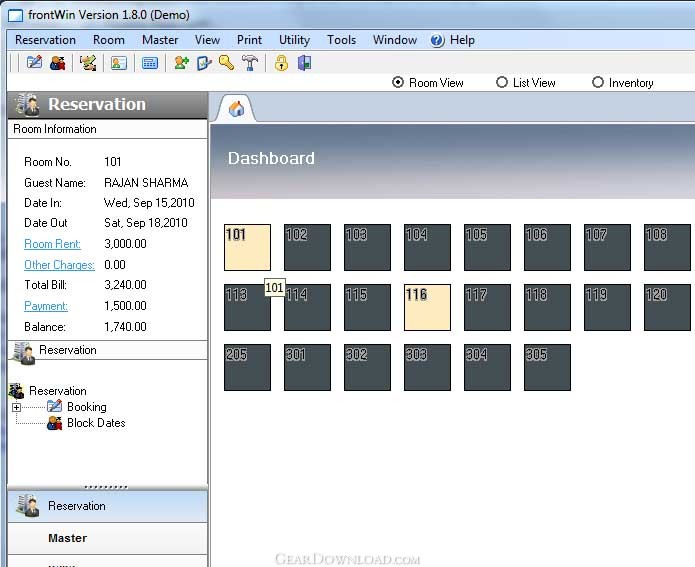Viewport: 695px width, 567px height.
Task: Click the checklist pen toolbar icon
Action: (x=204, y=63)
